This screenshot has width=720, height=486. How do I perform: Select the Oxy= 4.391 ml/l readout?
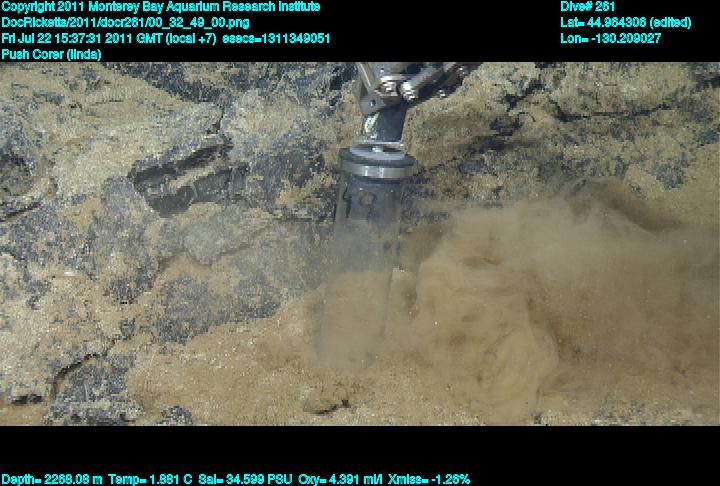340,479
